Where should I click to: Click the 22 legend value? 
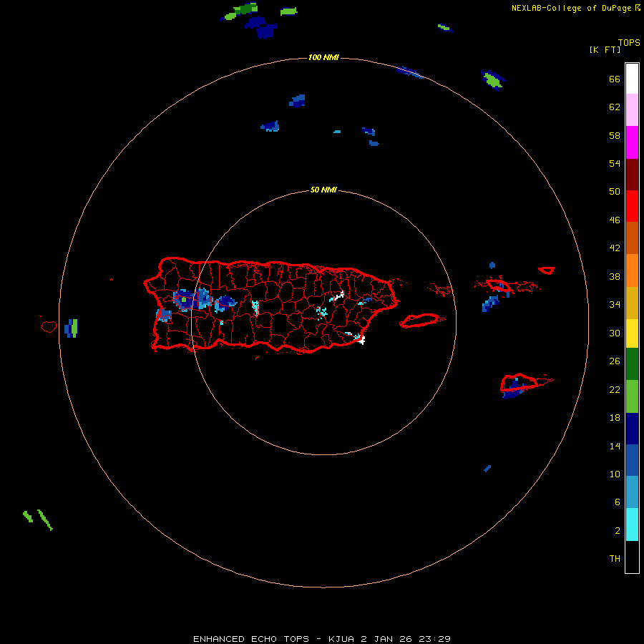[x=615, y=389]
